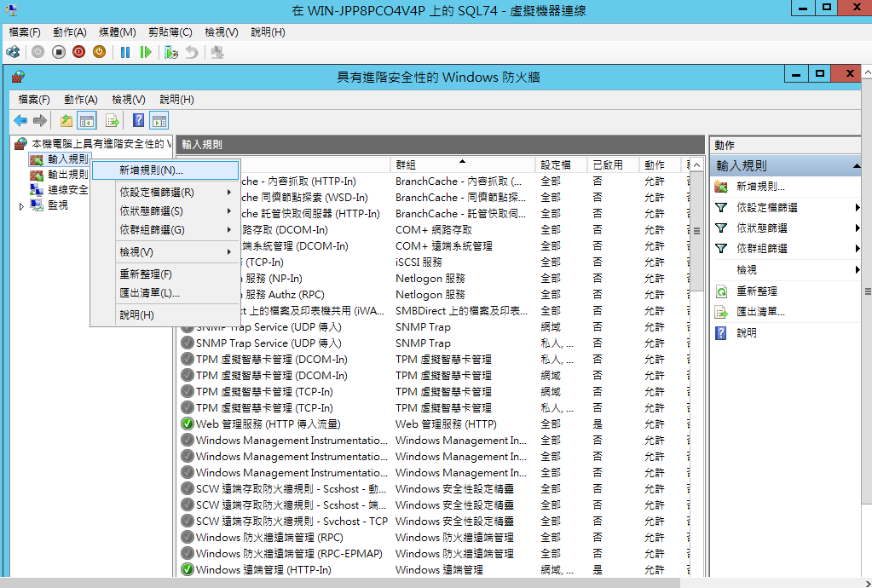Turn off the virtual machine
Viewport: 872px width, 588px height.
59,52
